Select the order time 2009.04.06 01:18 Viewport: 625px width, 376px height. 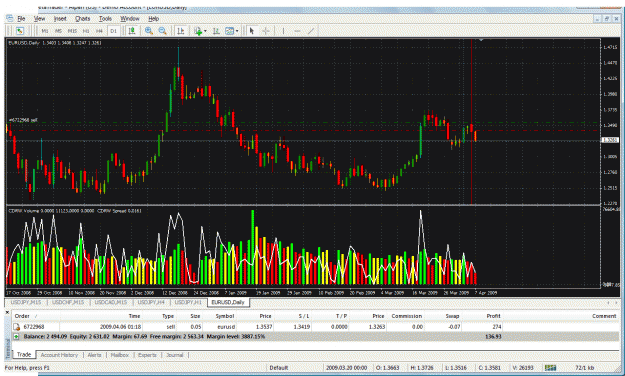(120, 327)
